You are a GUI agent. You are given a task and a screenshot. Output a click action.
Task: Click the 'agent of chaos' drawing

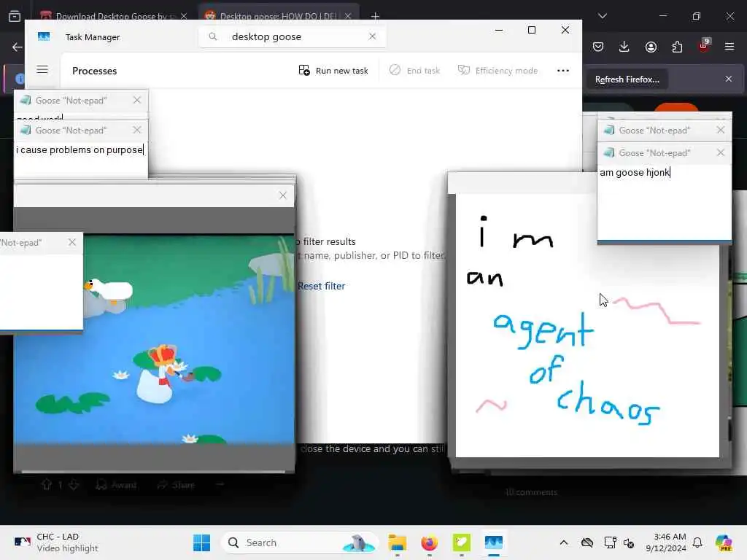(x=587, y=325)
